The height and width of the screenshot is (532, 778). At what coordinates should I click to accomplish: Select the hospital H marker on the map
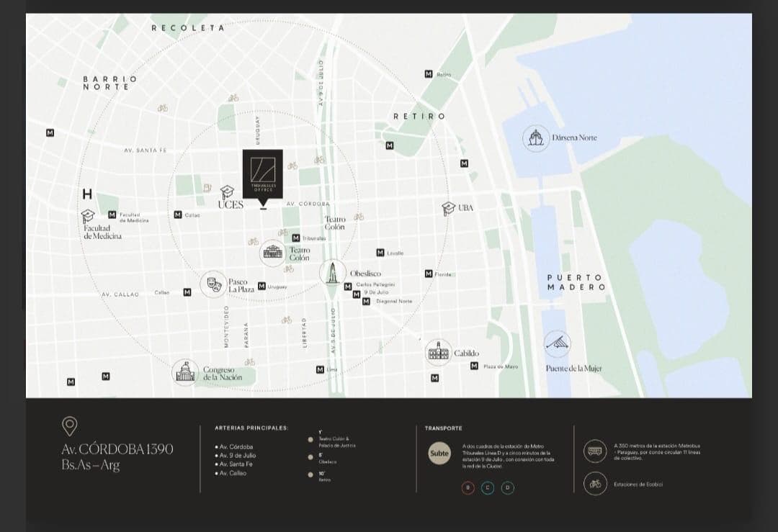coord(87,194)
